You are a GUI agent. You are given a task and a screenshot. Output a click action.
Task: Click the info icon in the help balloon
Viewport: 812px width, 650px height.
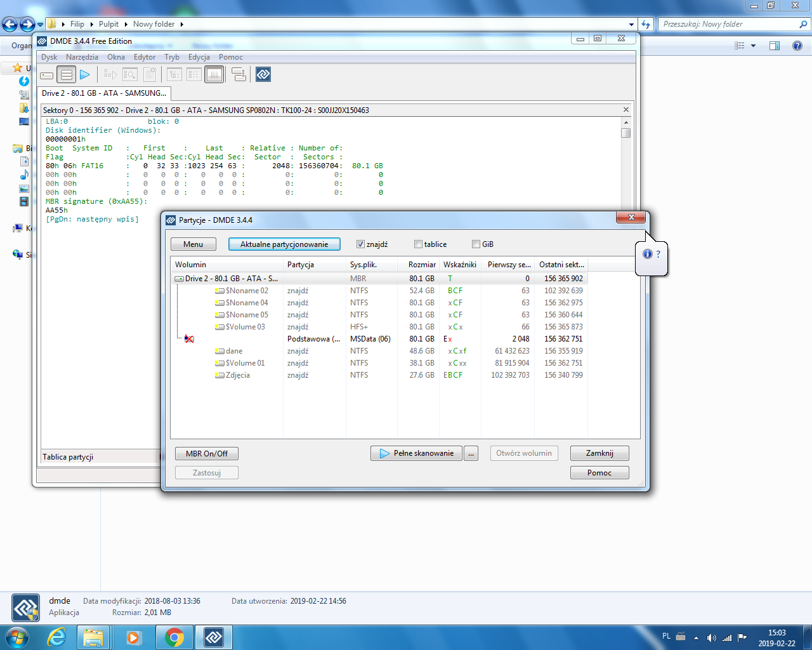[x=647, y=254]
